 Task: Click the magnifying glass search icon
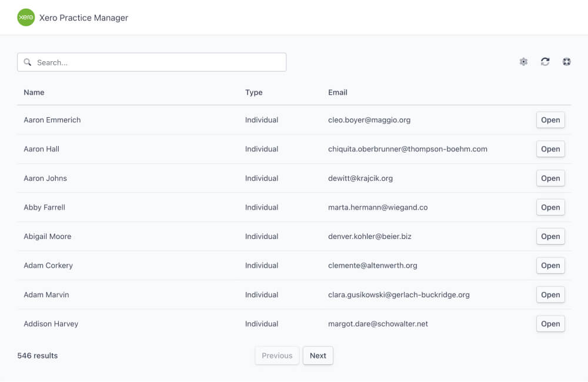pos(28,62)
